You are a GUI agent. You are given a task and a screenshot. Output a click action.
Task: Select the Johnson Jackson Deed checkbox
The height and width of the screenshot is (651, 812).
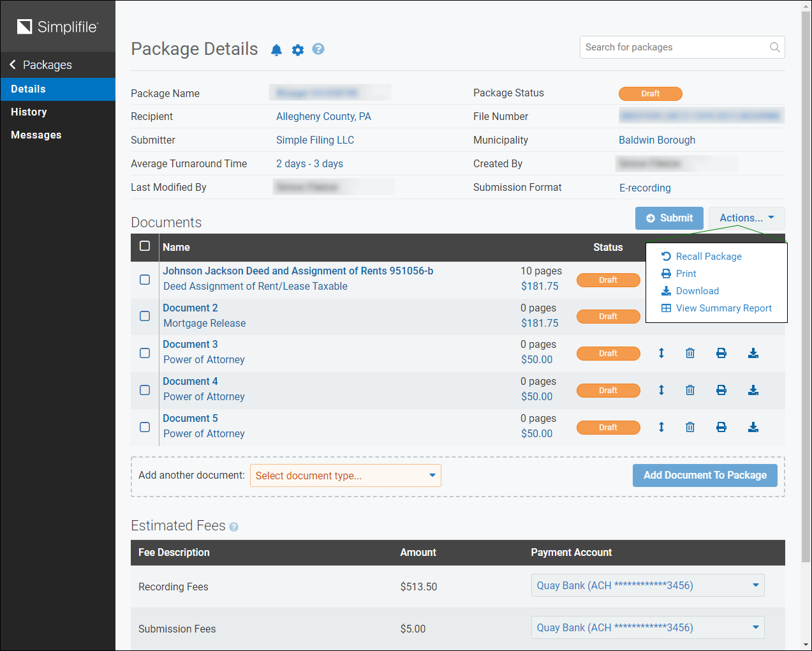(x=145, y=280)
